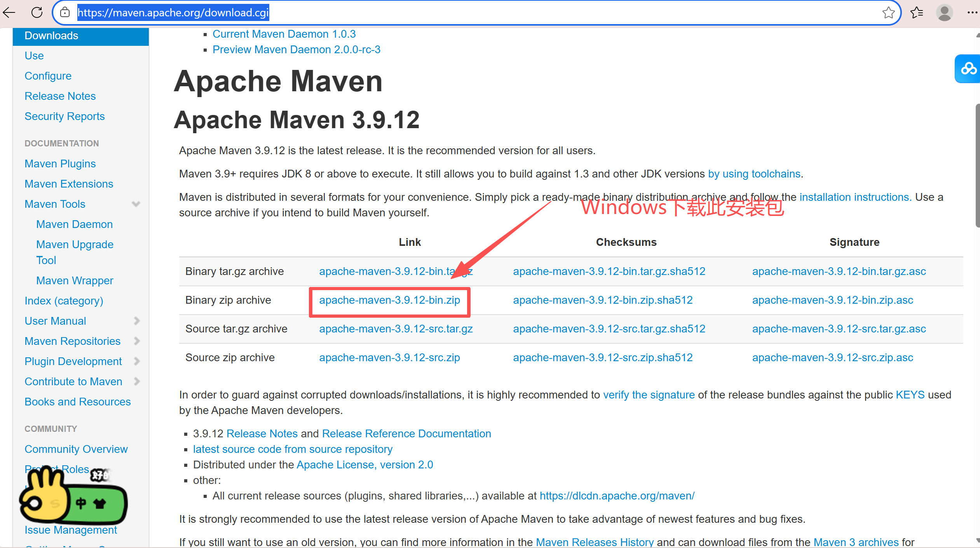Click the site security lock icon

65,12
